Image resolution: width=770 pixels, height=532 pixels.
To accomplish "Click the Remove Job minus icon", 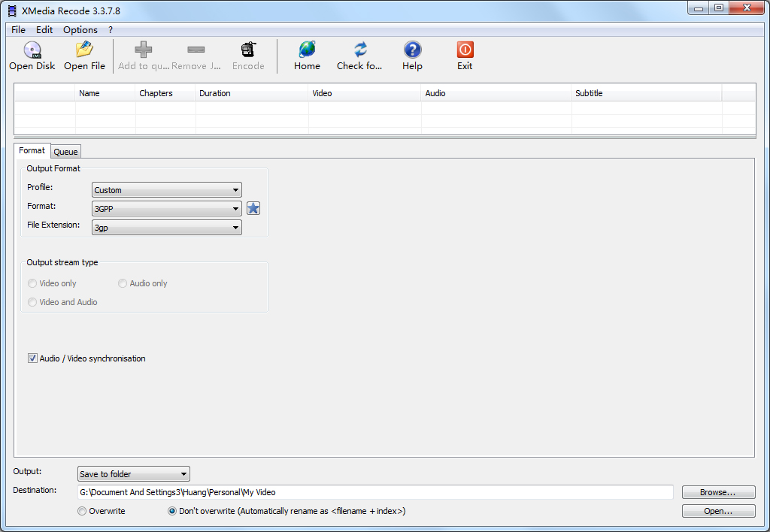I will 196,50.
